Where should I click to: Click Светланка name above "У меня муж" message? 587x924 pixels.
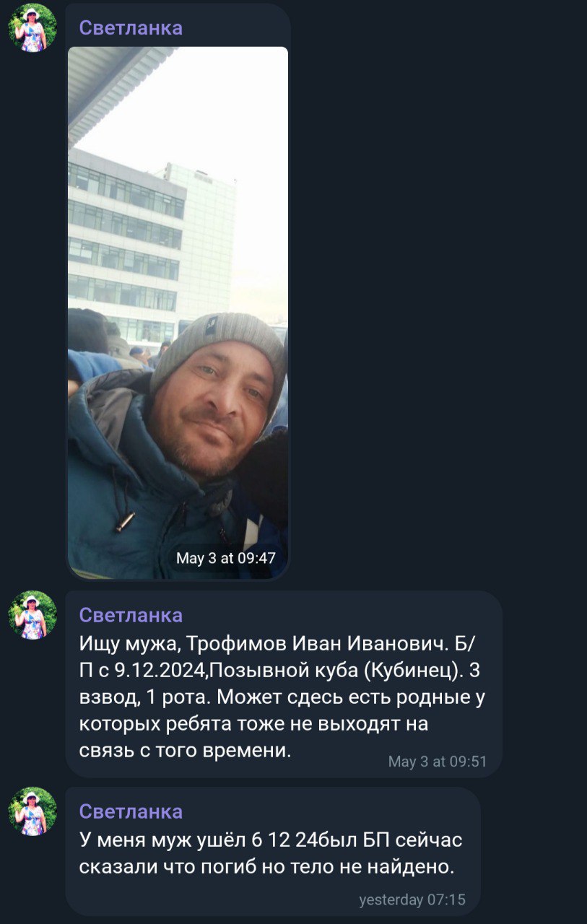click(131, 811)
